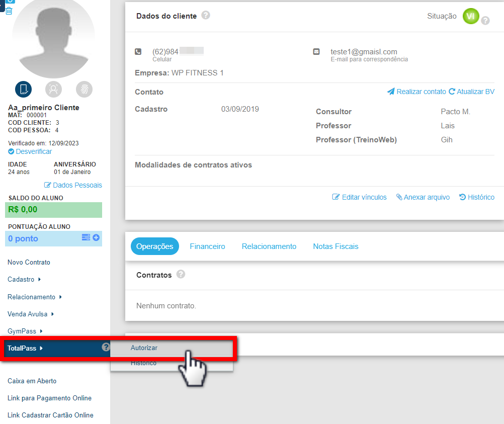Open the Notas Fiscais tab
Image resolution: width=504 pixels, height=424 pixels.
point(335,246)
